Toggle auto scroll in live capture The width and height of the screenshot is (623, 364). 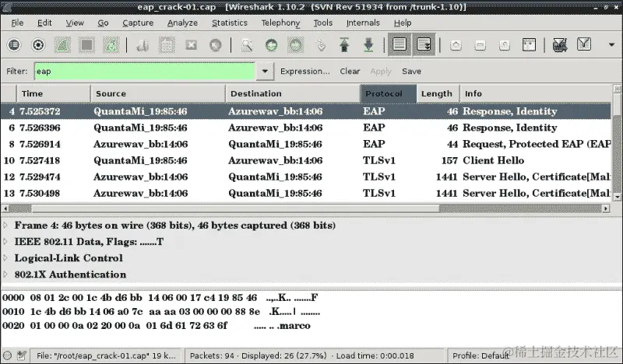(x=424, y=44)
